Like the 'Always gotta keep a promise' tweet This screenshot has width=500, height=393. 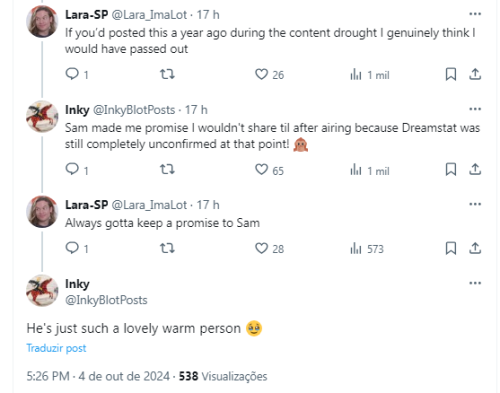(x=269, y=248)
